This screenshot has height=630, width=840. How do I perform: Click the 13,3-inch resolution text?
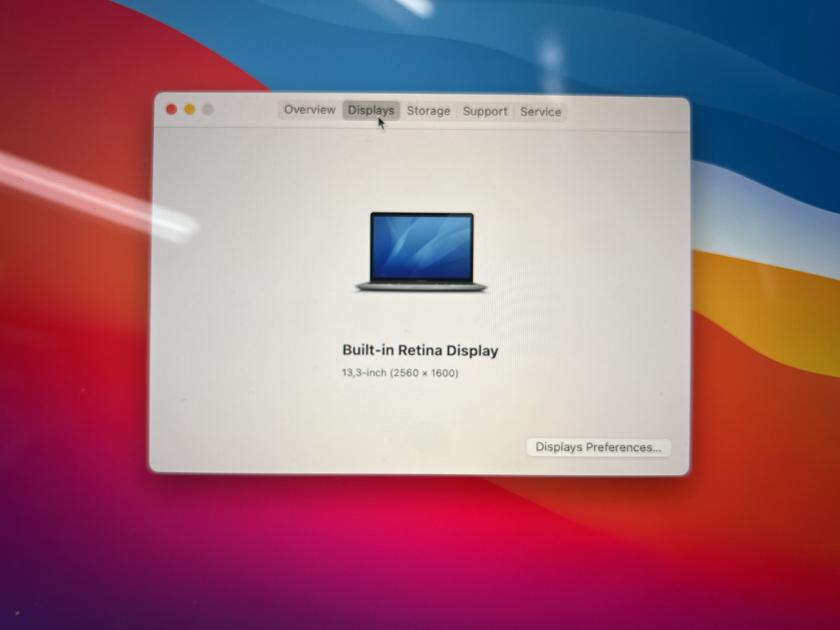click(x=400, y=373)
